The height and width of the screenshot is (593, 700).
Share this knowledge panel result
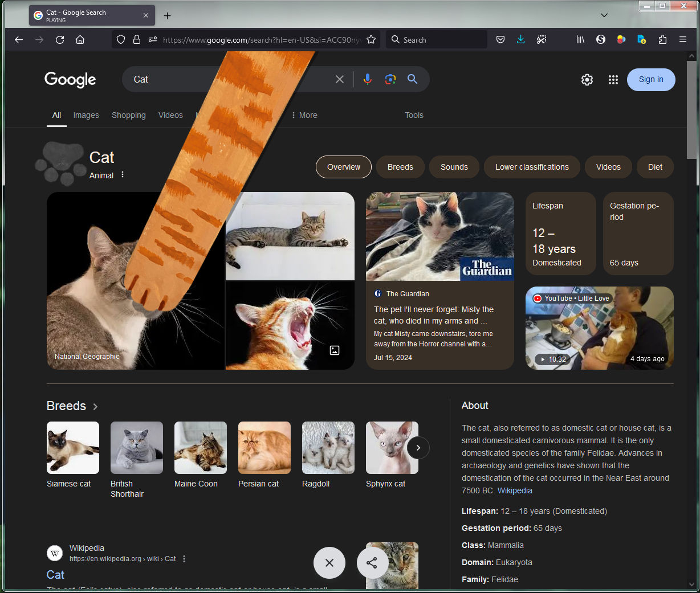click(372, 563)
